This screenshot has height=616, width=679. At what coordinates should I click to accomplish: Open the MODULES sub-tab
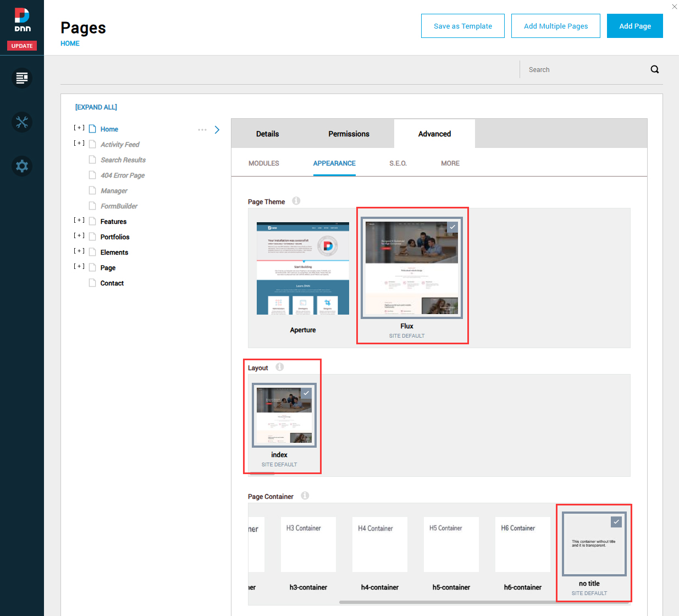tap(264, 163)
